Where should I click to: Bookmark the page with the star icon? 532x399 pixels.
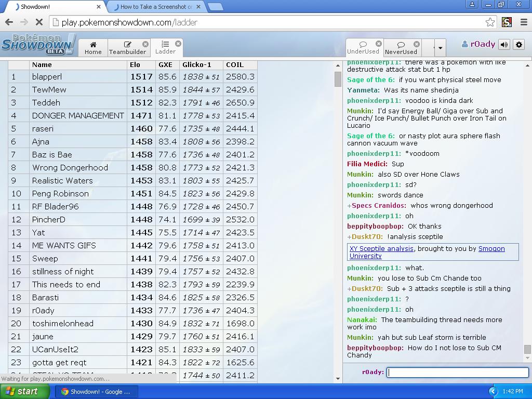coord(490,22)
